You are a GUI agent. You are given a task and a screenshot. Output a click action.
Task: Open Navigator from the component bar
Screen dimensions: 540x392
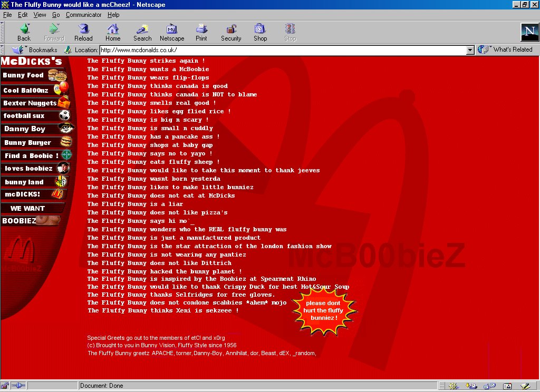tap(452, 386)
